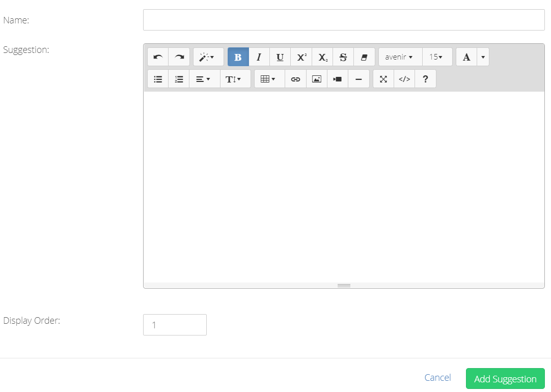The image size is (551, 392).
Task: Click the Add Suggestion button
Action: (x=505, y=379)
